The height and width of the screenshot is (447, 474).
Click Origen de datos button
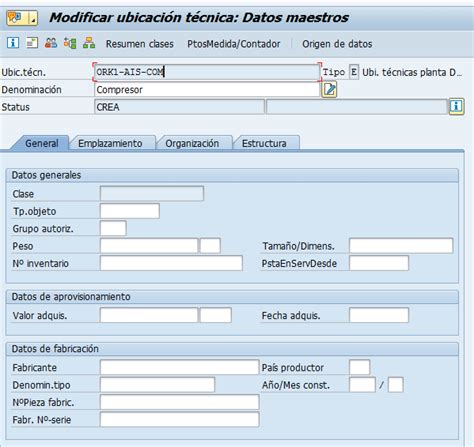coord(337,44)
